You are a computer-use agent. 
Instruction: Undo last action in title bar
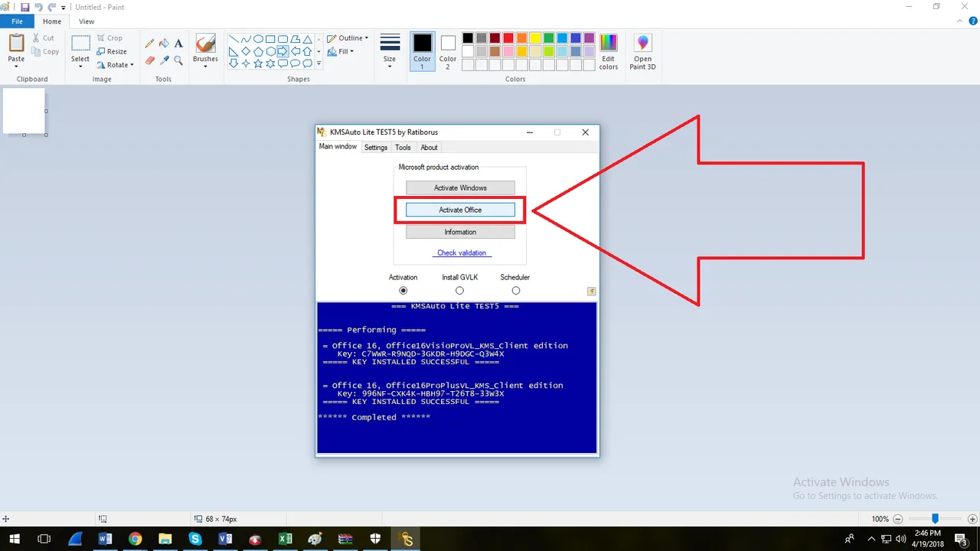coord(39,7)
